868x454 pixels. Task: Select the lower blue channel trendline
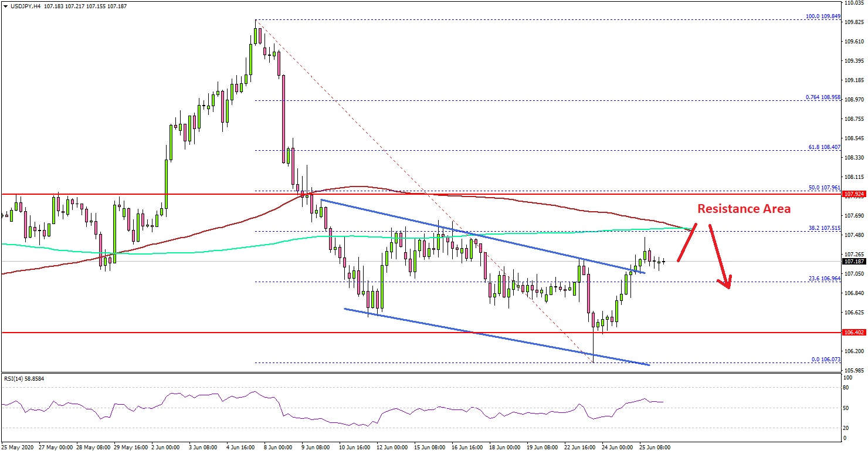[x=499, y=338]
